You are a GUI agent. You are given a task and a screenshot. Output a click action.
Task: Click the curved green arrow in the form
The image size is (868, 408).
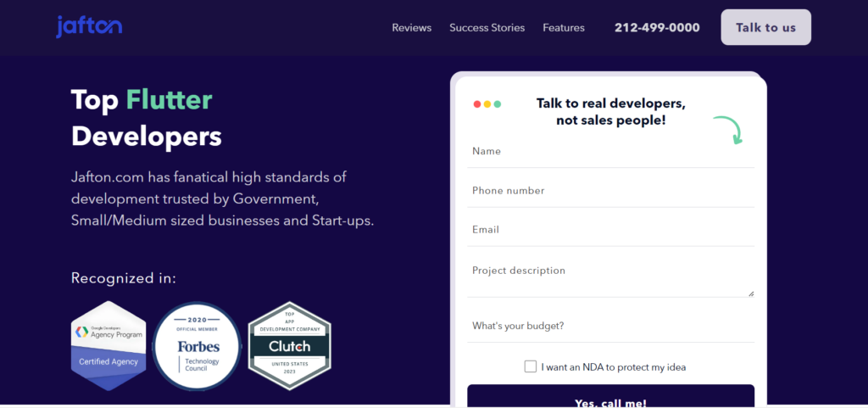(x=728, y=130)
